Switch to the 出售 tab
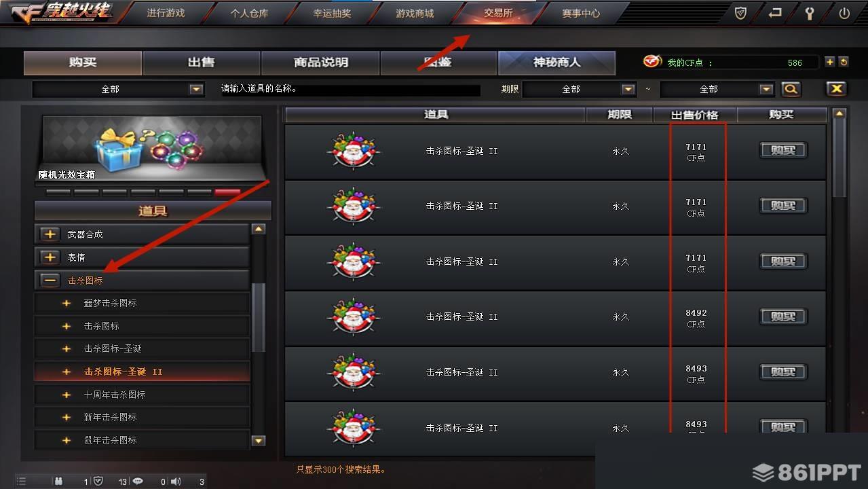This screenshot has height=489, width=868. (202, 62)
